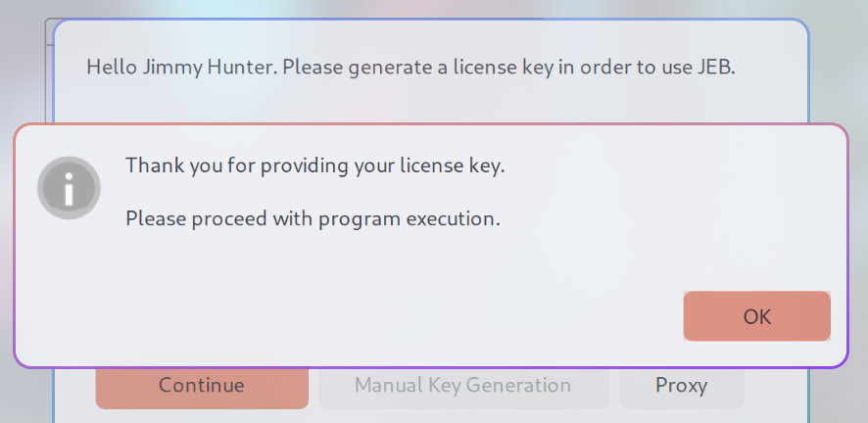The height and width of the screenshot is (423, 868).
Task: Click the OK button in the info dialog
Action: pos(756,316)
